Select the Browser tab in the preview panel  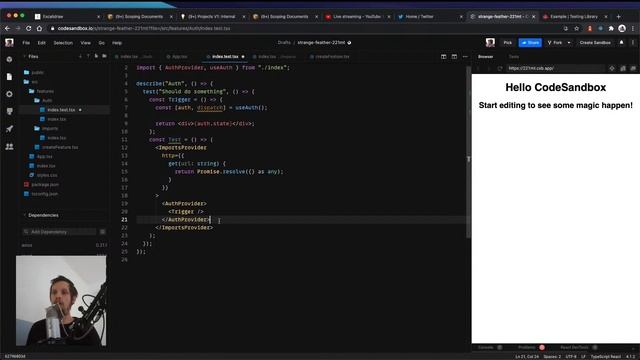click(486, 57)
